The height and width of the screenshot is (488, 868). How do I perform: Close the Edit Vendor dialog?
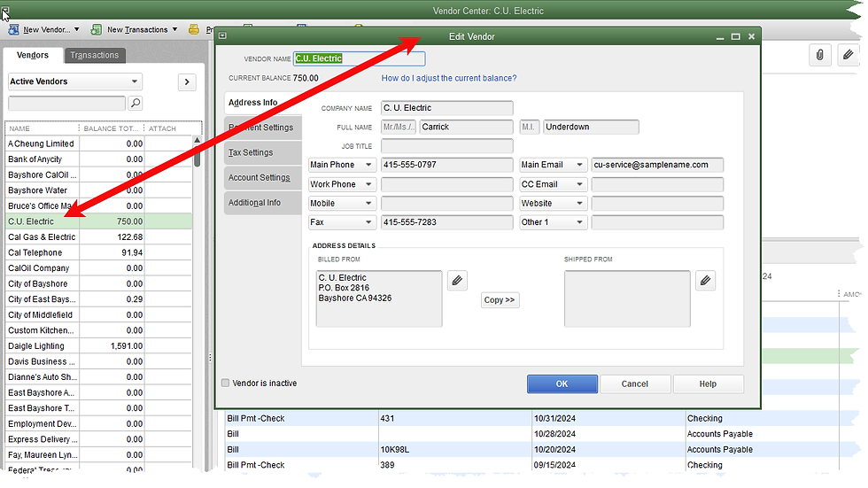751,36
